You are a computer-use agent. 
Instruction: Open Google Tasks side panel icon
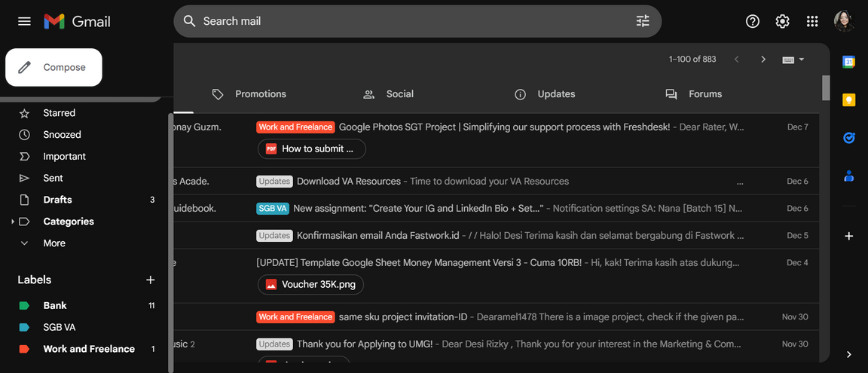tap(848, 138)
